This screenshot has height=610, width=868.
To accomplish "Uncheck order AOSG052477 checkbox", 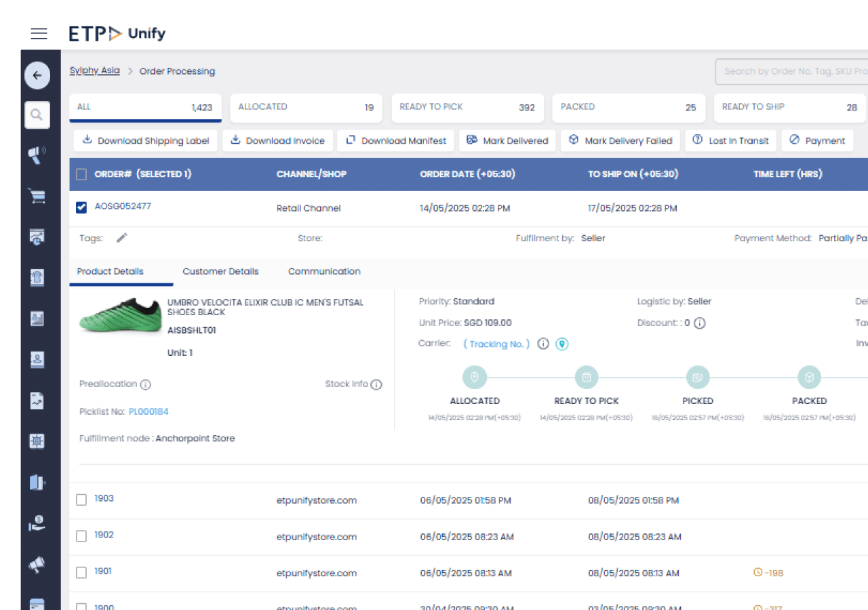I will click(x=81, y=207).
